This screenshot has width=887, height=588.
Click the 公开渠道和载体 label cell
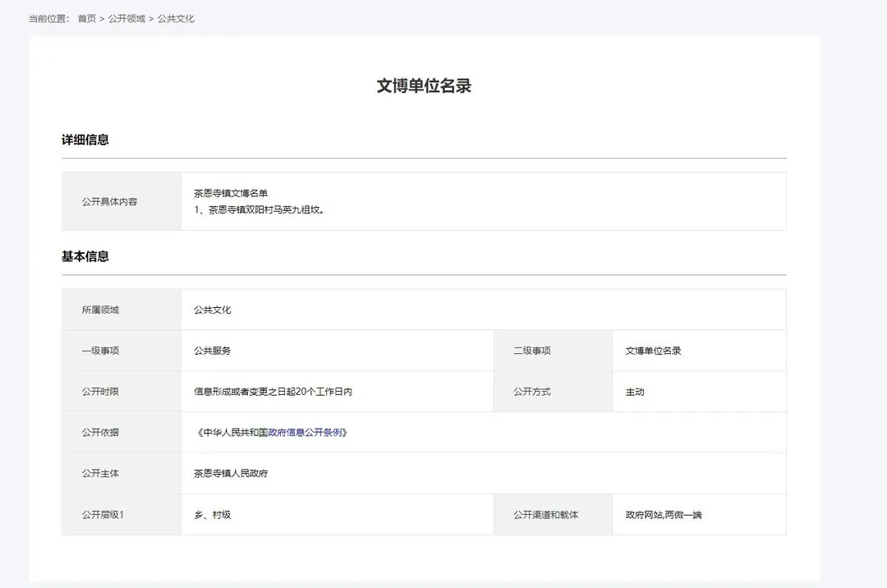tap(554, 514)
